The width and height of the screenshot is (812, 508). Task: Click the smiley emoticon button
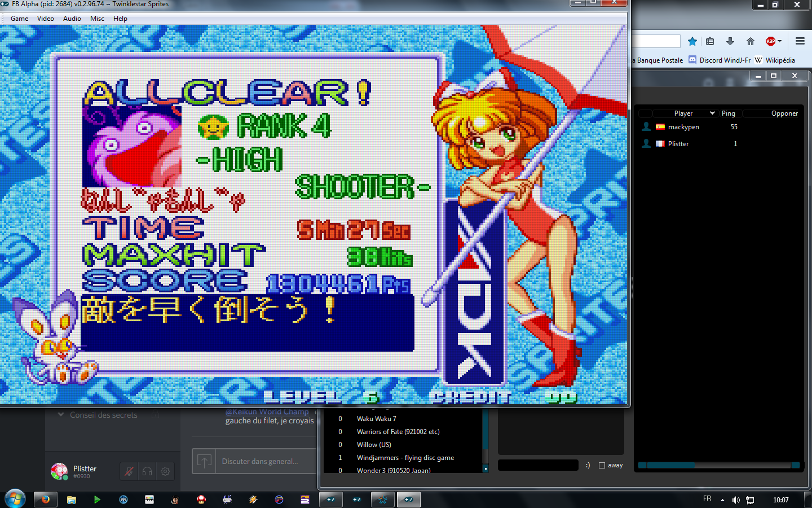click(588, 465)
